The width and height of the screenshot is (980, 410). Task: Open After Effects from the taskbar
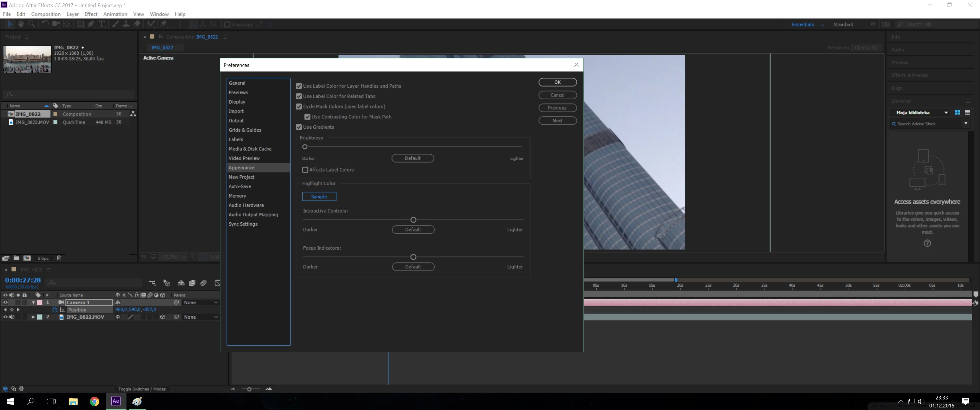(116, 401)
